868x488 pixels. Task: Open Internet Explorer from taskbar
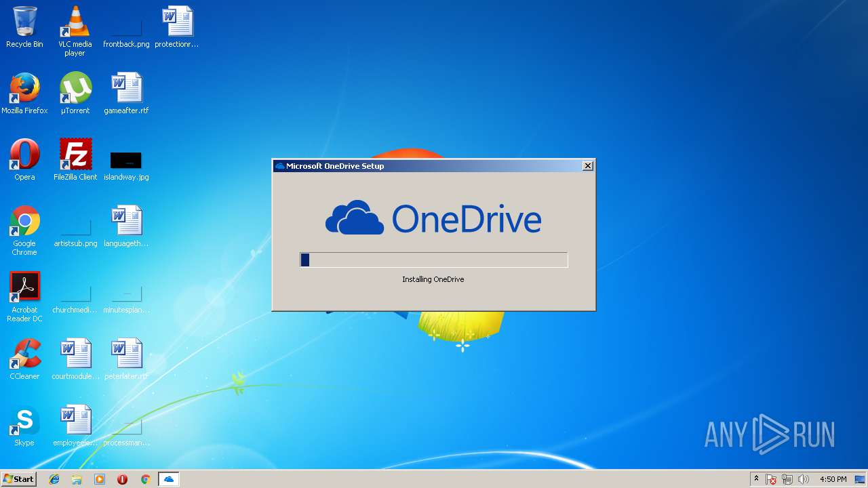click(54, 479)
